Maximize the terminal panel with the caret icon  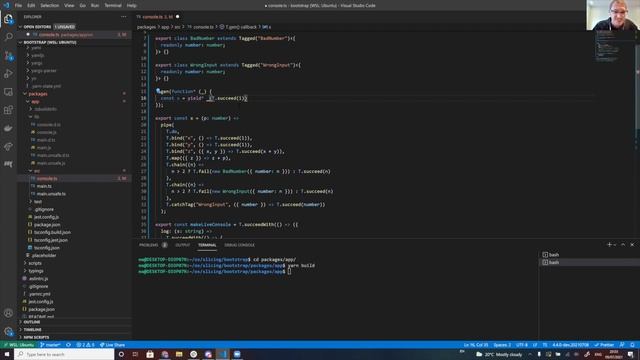(x=623, y=244)
